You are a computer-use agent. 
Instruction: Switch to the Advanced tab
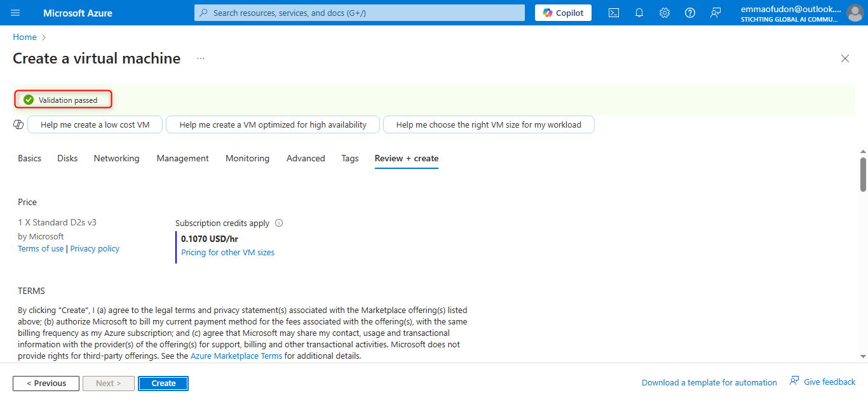click(x=306, y=159)
